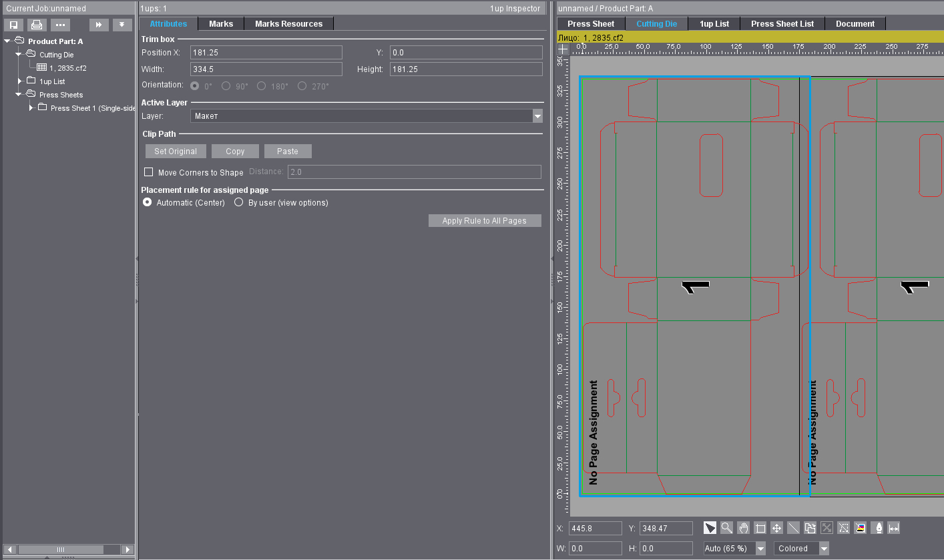Switch to the Marks Resources tab

tap(288, 24)
